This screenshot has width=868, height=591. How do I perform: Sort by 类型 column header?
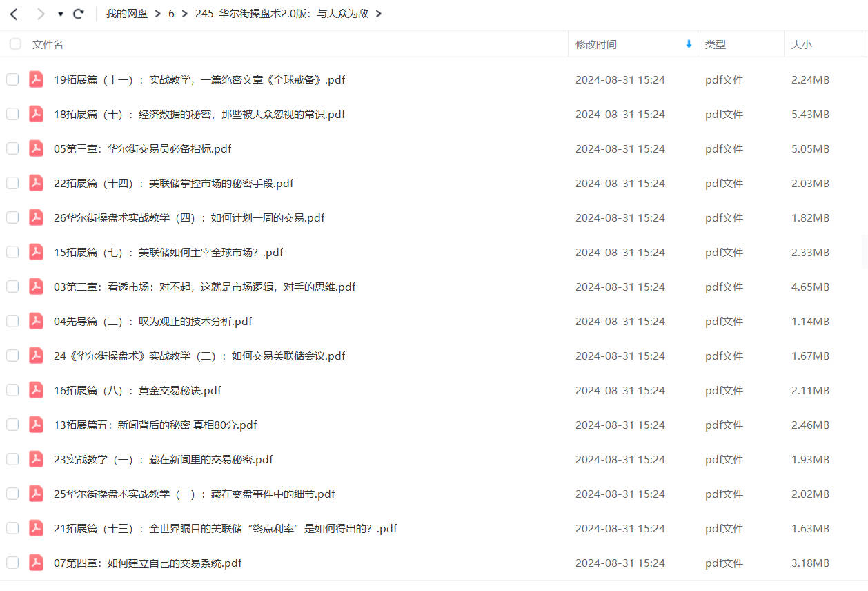pyautogui.click(x=716, y=44)
